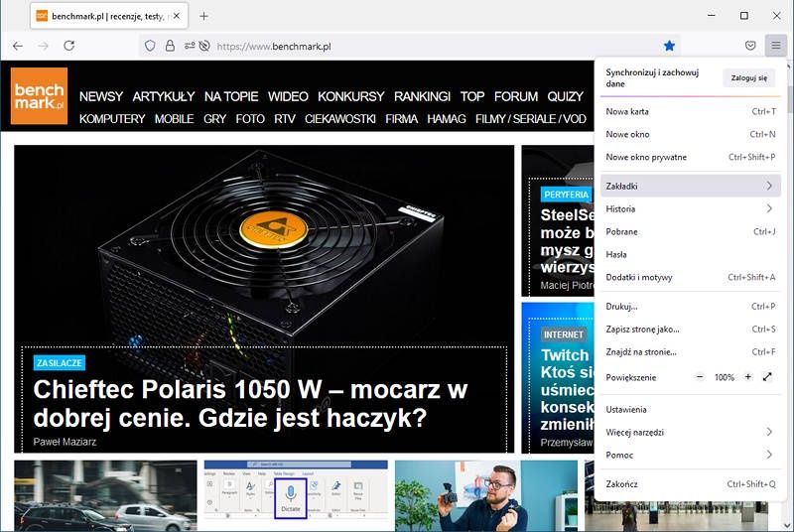Open the FORUM navigation link

(516, 96)
